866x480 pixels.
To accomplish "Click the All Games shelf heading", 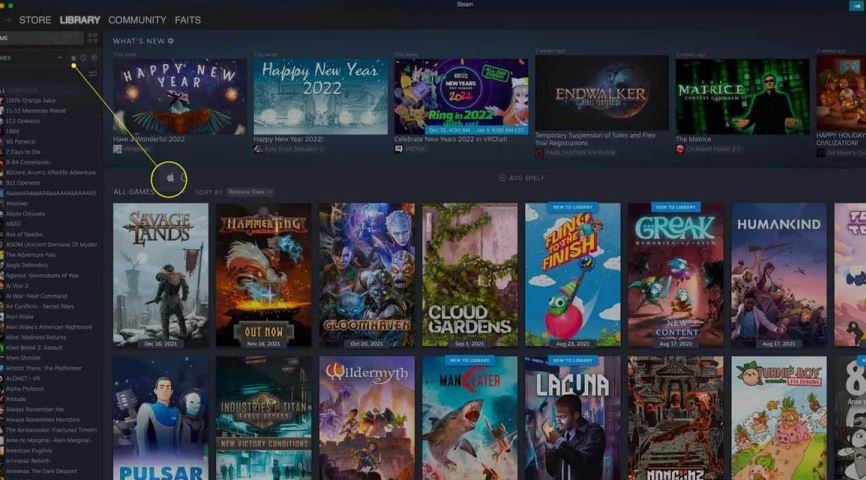I will (134, 192).
